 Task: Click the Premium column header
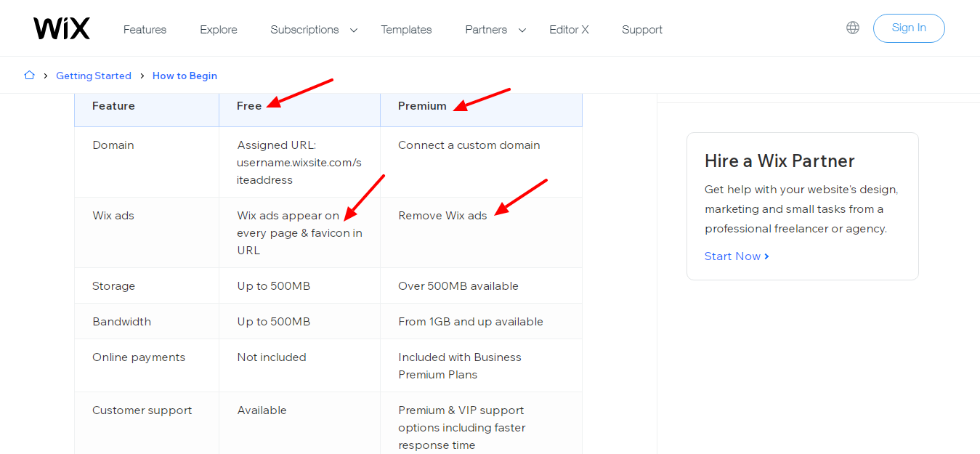[422, 105]
